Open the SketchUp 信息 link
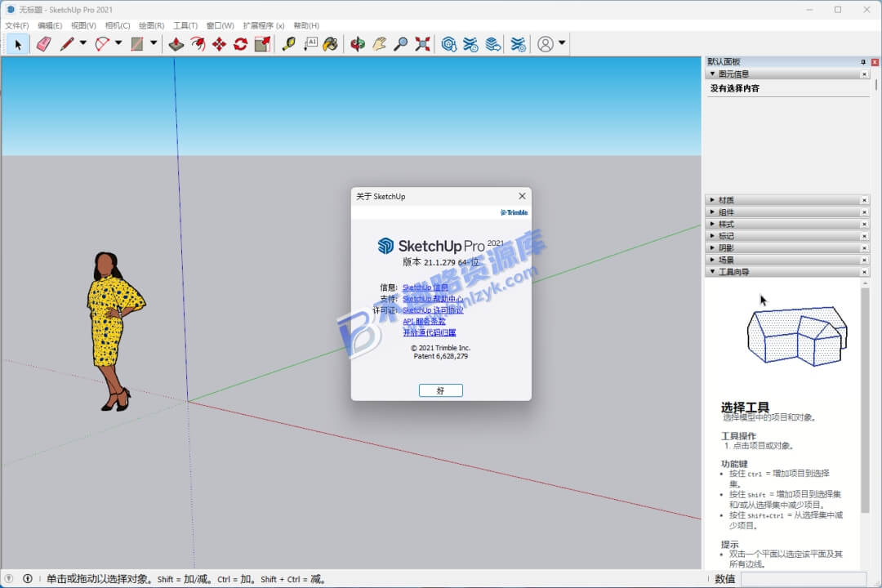Screen dimensions: 882x588 [x=425, y=287]
